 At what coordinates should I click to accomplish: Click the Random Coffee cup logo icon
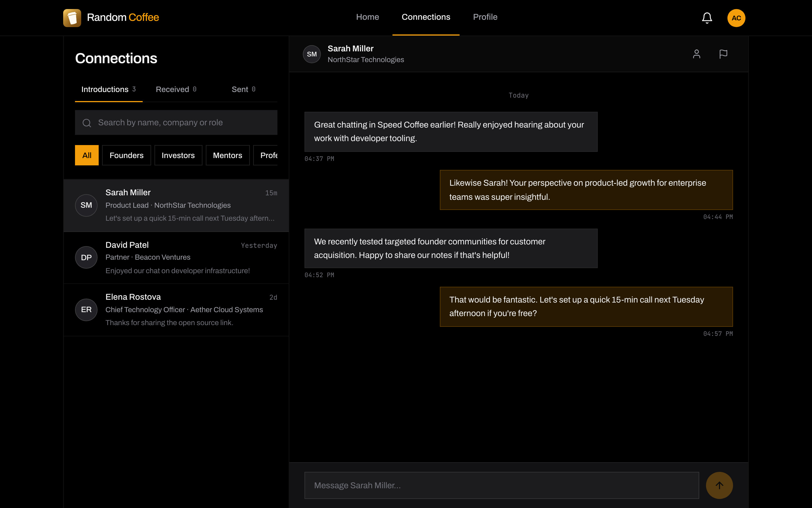coord(72,18)
